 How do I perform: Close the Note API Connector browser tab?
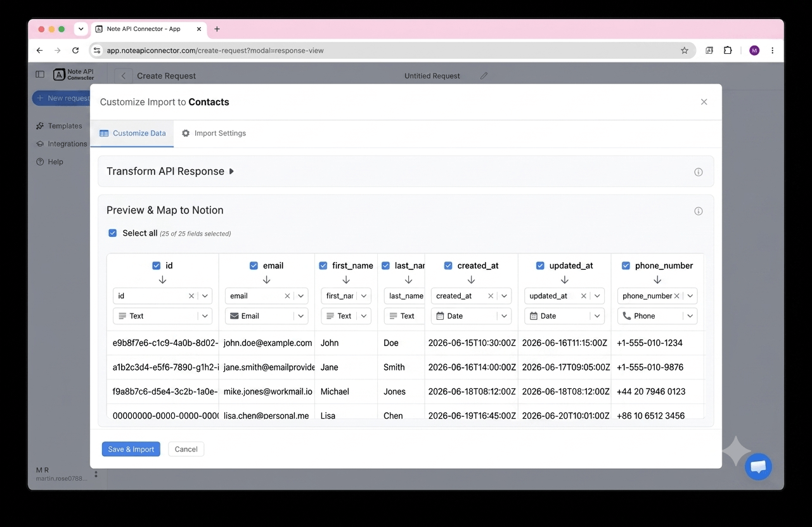tap(199, 29)
